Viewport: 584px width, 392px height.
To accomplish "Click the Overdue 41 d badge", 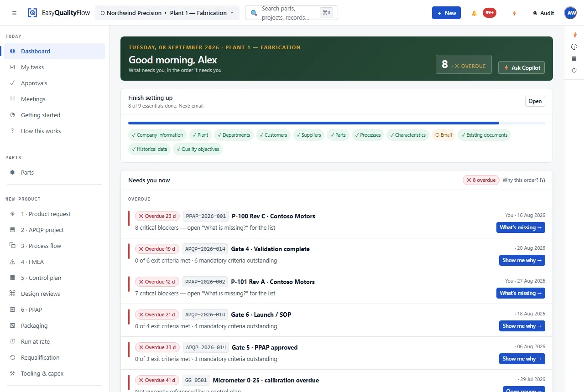I will [x=157, y=380].
